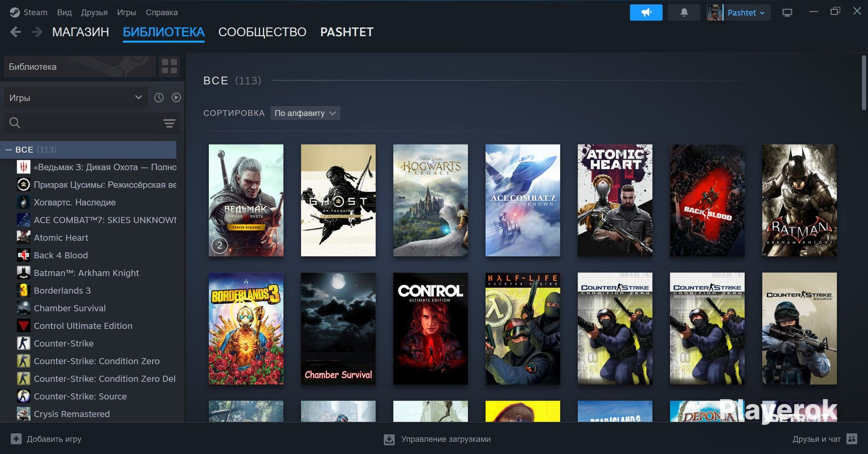Viewport: 868px width, 454px height.
Task: Click the recent activity clock icon
Action: [159, 98]
